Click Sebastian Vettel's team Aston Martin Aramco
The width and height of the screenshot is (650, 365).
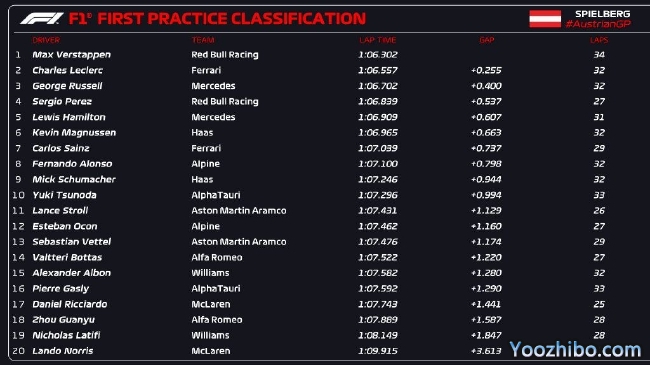tap(239, 242)
